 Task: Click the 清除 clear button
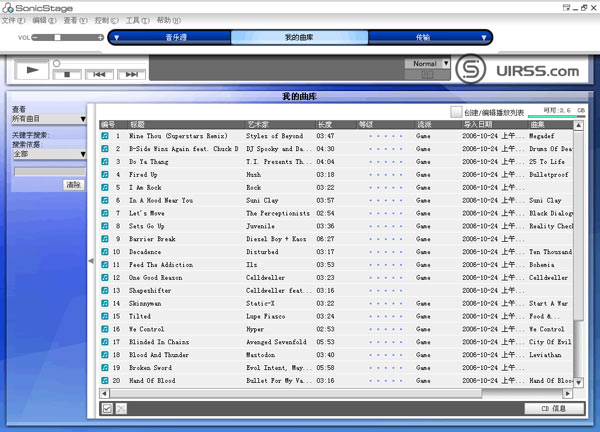(x=73, y=185)
